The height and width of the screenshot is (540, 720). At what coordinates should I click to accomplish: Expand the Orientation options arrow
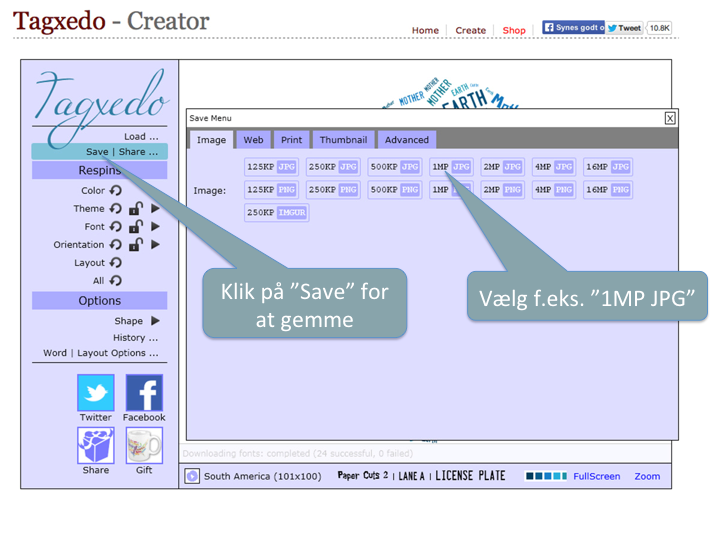155,244
